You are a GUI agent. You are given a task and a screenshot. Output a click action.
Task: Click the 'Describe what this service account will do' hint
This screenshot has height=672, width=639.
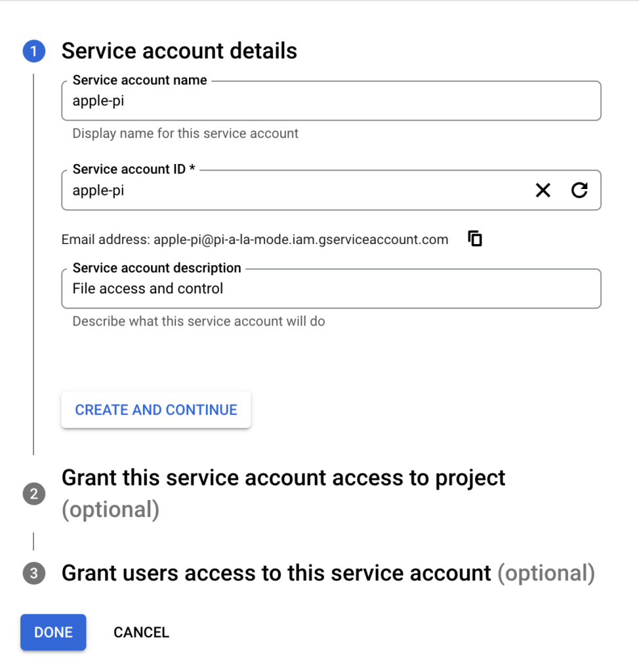198,321
